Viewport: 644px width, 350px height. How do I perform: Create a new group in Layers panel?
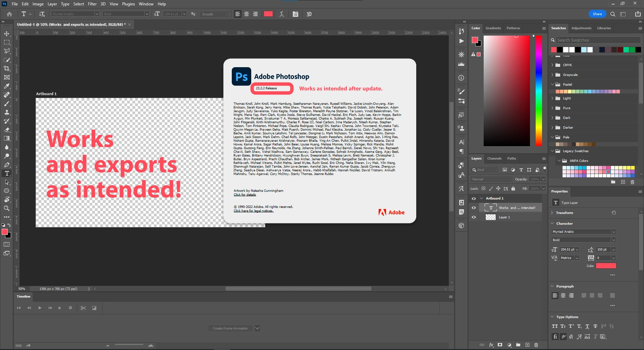tap(518, 345)
